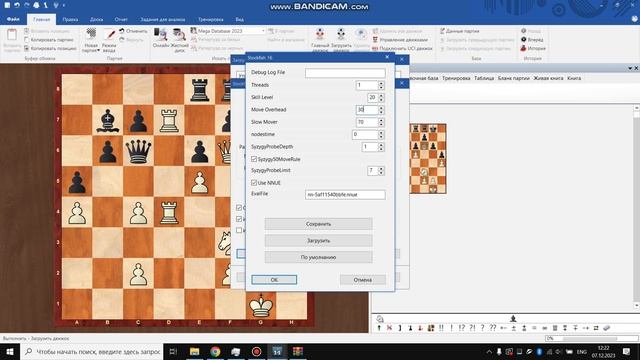
Task: Switch to the Правка ribbon tab
Action: click(70, 19)
